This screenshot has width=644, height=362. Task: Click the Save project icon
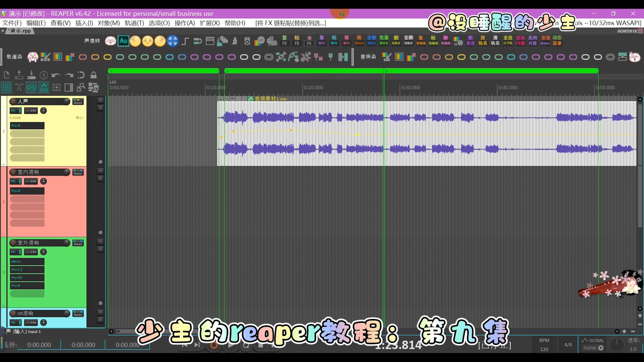31,75
